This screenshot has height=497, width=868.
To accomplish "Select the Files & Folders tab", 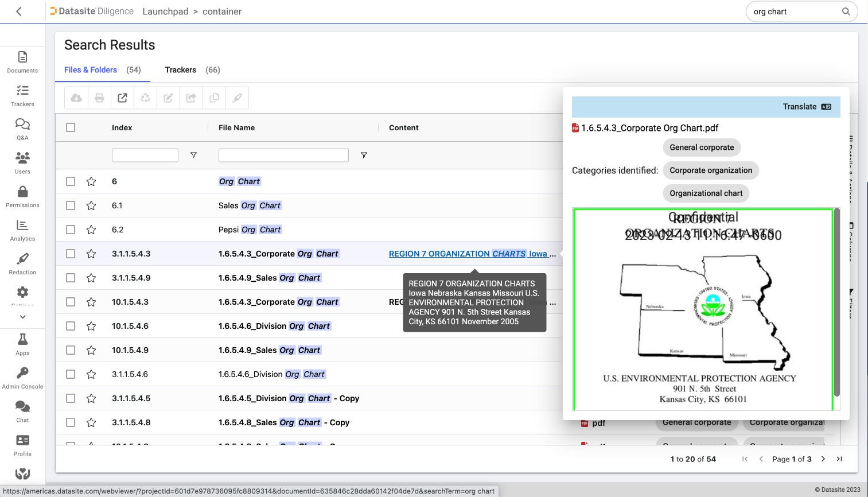I will tap(90, 69).
